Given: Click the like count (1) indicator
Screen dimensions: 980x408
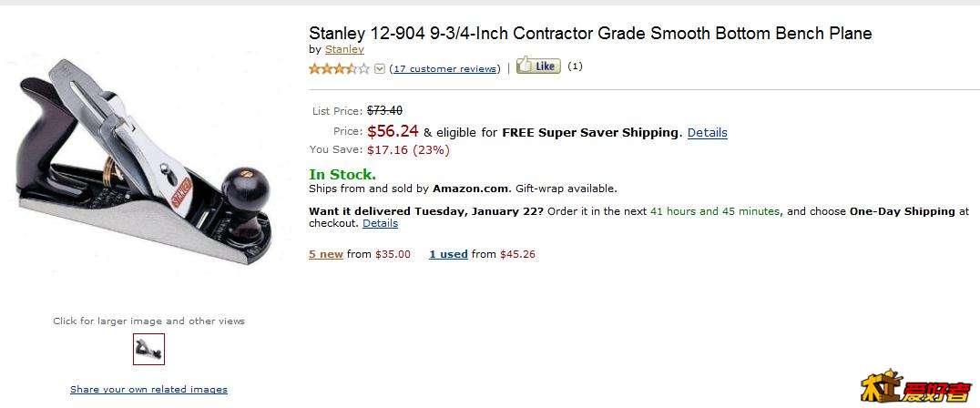Looking at the screenshot, I should point(575,66).
